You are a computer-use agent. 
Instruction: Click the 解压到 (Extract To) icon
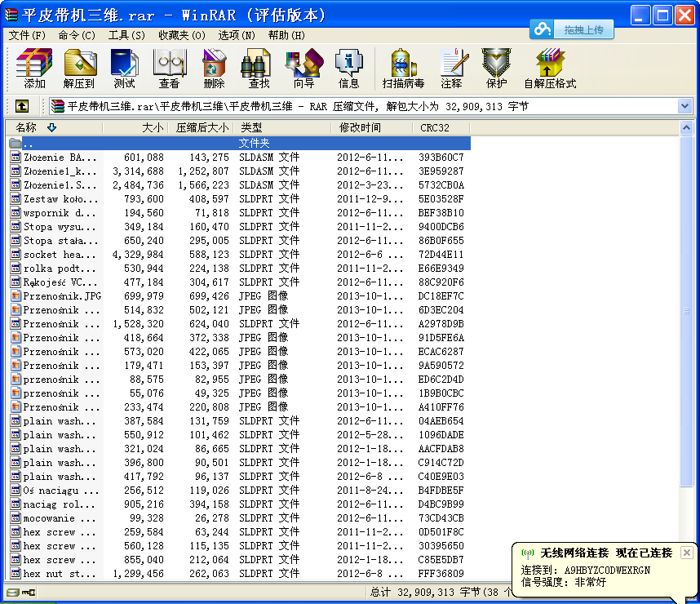tap(79, 69)
